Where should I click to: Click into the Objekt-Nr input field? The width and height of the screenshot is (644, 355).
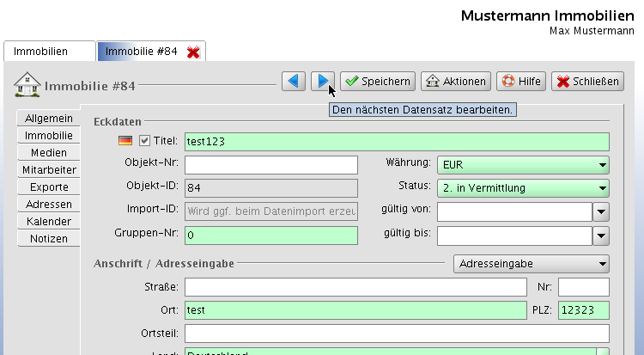point(270,165)
